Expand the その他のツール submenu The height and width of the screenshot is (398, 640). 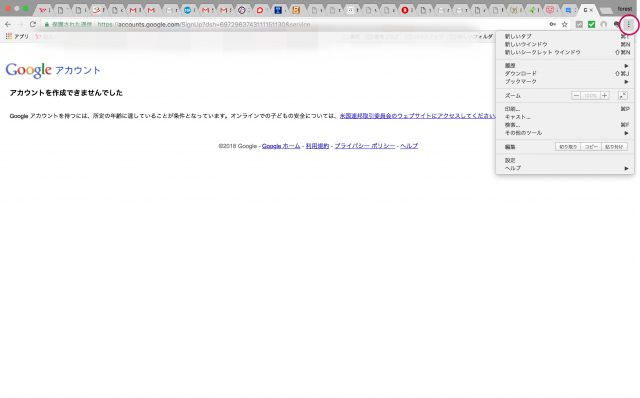coord(565,133)
